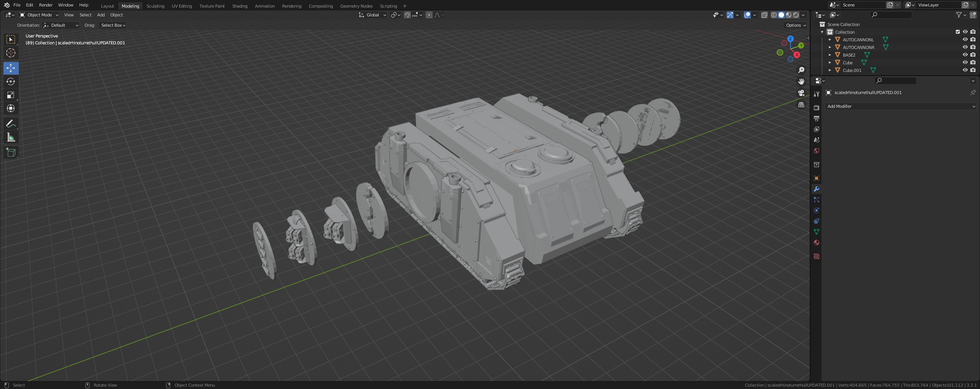Open the Drag Select Box dropdown

pos(113,25)
